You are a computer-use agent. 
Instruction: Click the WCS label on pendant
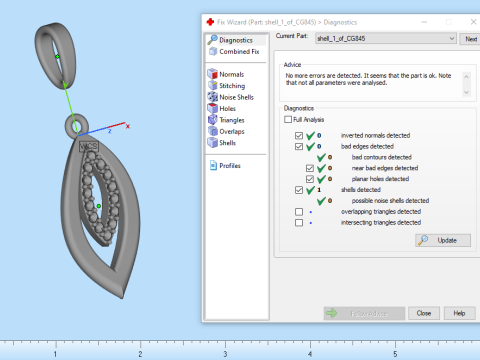tap(89, 146)
